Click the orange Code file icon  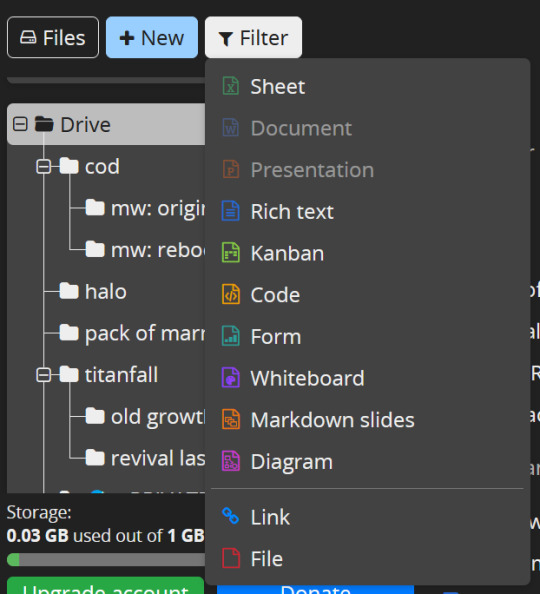point(230,294)
